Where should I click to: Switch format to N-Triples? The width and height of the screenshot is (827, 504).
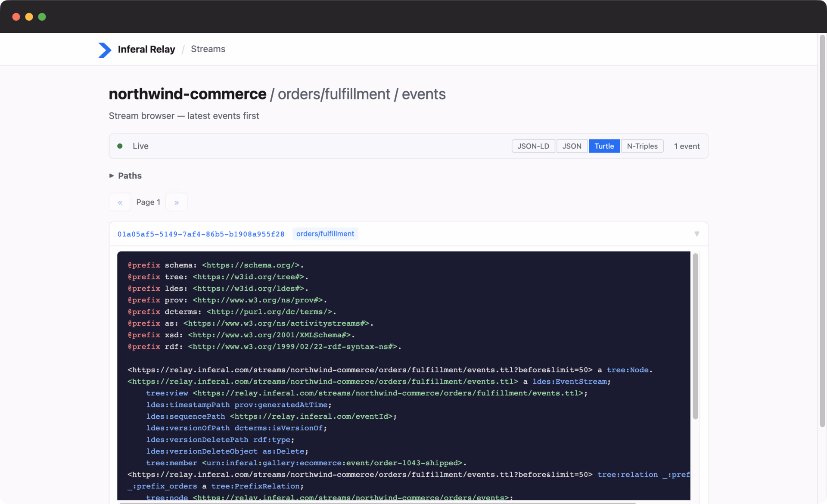click(642, 146)
